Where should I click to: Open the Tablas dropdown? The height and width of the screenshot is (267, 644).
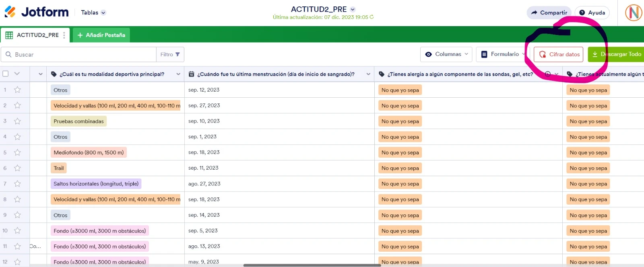(x=93, y=12)
